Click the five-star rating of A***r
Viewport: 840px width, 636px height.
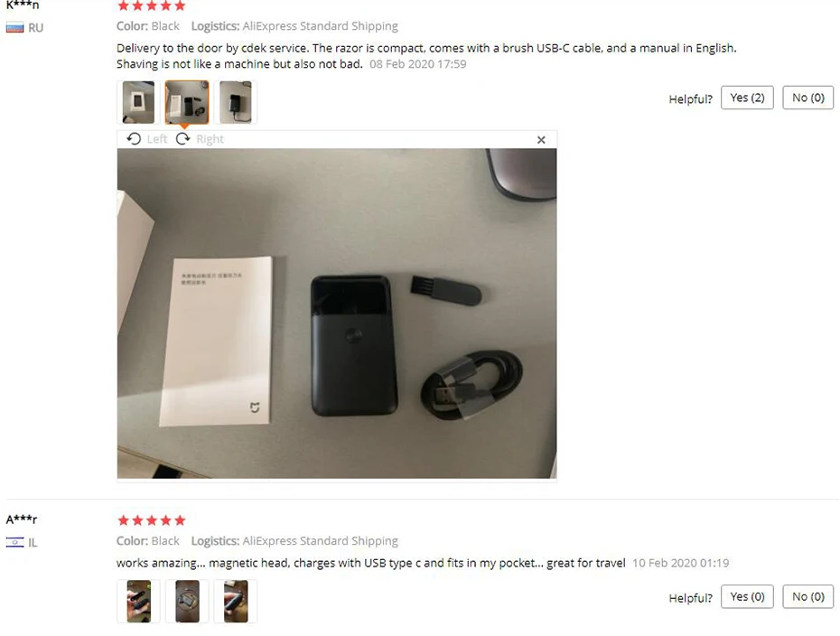coord(152,520)
